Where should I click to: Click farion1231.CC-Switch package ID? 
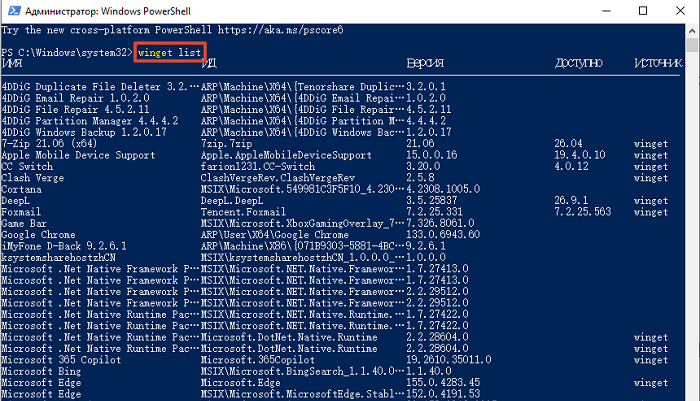point(258,166)
